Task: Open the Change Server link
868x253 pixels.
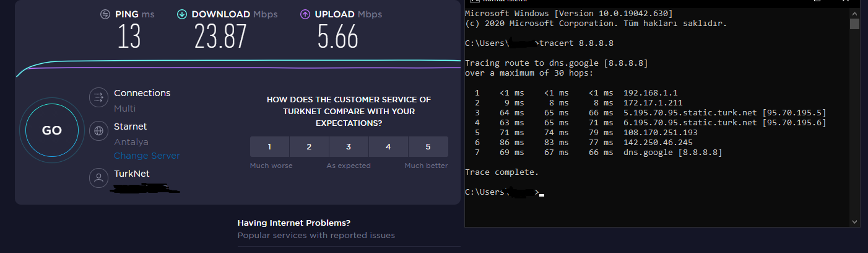Action: [x=147, y=156]
